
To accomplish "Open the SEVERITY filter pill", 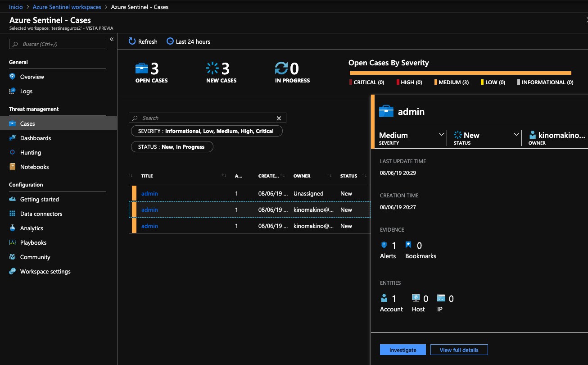I will (x=207, y=131).
